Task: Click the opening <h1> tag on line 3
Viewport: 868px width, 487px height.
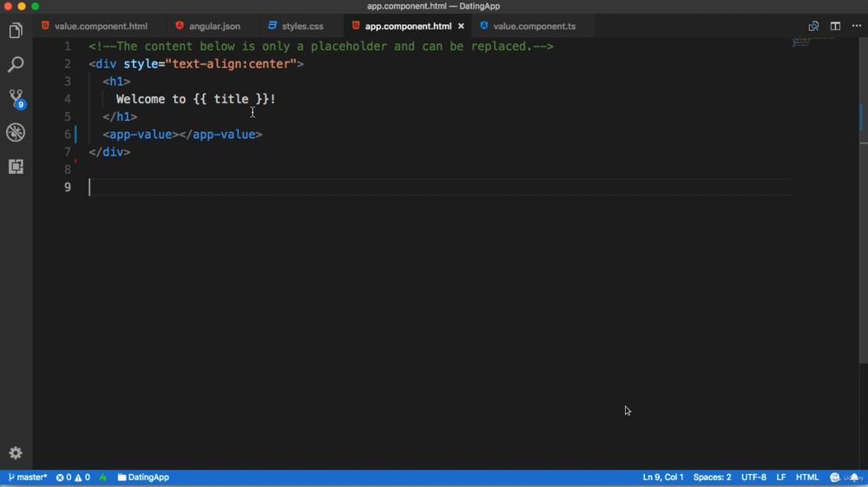Action: [116, 82]
